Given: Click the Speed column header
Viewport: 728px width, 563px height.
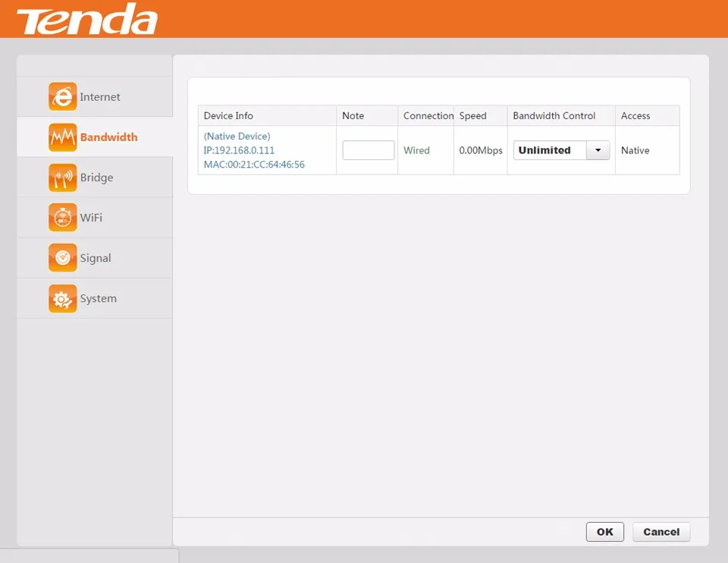Looking at the screenshot, I should point(472,115).
